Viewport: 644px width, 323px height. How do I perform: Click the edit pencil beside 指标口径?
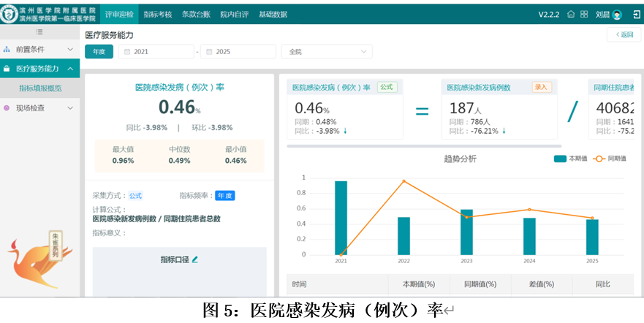pos(195,259)
